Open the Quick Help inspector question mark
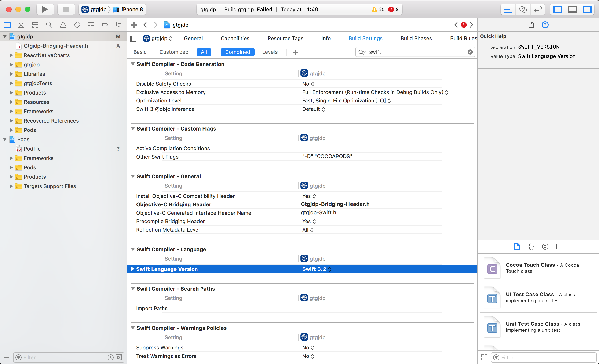 [545, 25]
